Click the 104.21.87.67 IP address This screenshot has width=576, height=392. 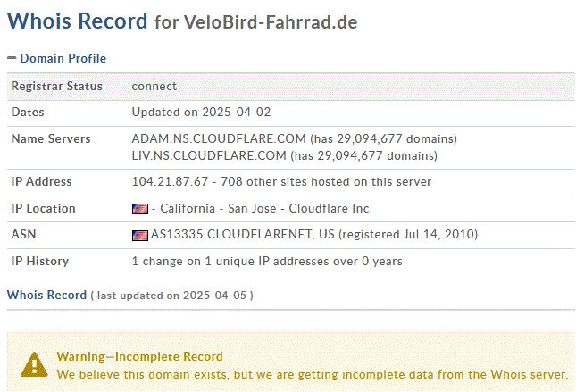(x=170, y=181)
